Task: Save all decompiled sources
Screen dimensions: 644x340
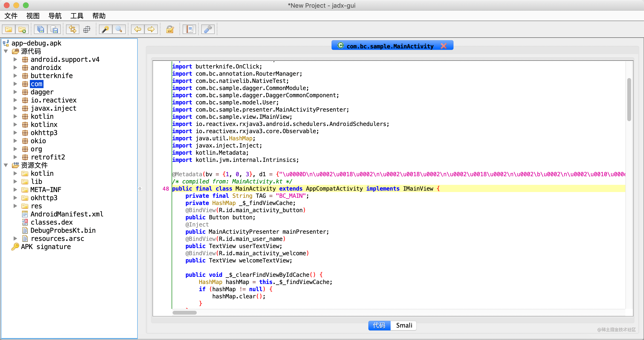Action: click(x=40, y=29)
